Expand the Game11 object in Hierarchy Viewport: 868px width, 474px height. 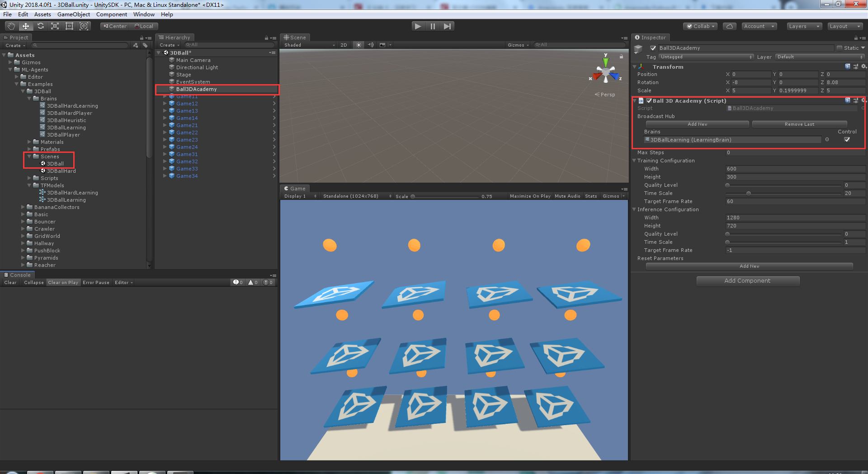pyautogui.click(x=165, y=96)
